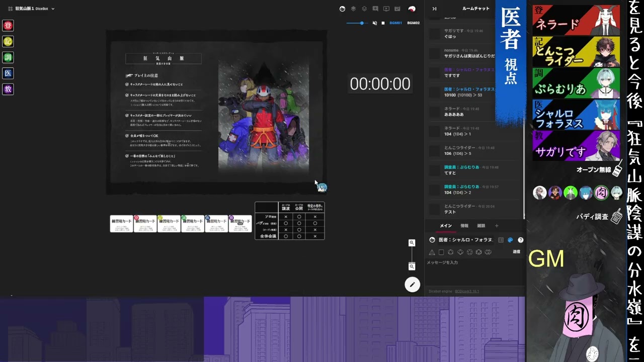Focus the メッセージを入力 text field
This screenshot has height=362, width=644.
(x=475, y=271)
